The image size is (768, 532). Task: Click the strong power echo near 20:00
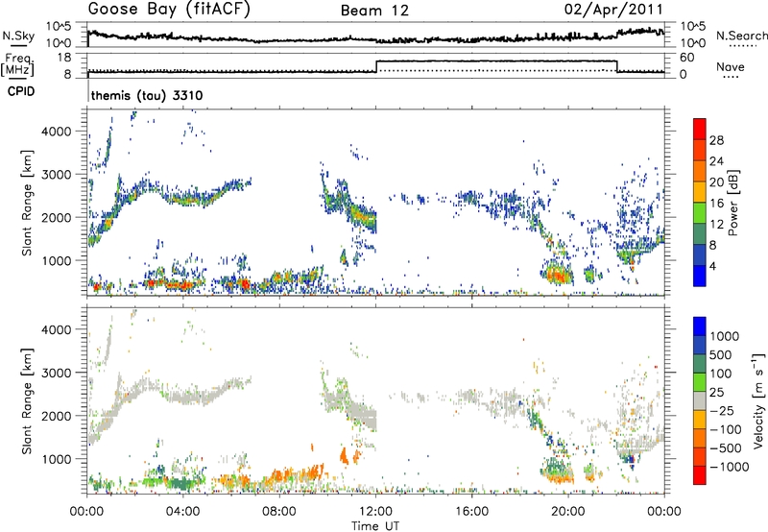pyautogui.click(x=557, y=274)
